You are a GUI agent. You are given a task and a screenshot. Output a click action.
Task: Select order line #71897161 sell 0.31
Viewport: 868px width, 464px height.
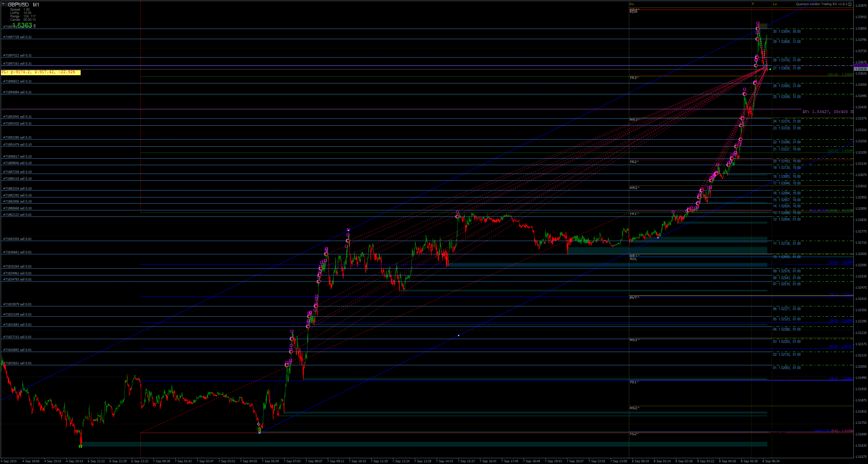17,64
